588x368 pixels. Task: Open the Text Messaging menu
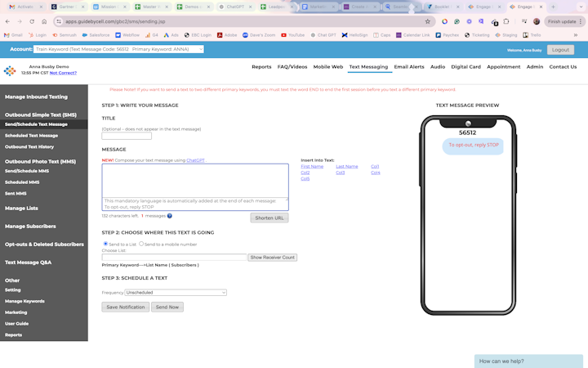point(368,67)
